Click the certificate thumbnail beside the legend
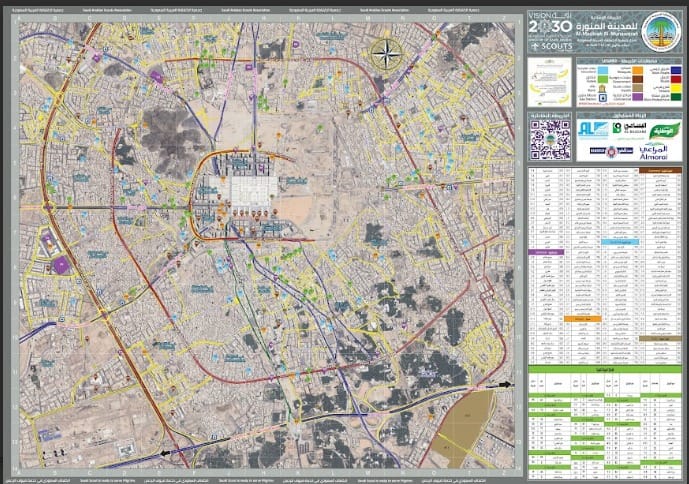689x484 pixels. click(550, 83)
